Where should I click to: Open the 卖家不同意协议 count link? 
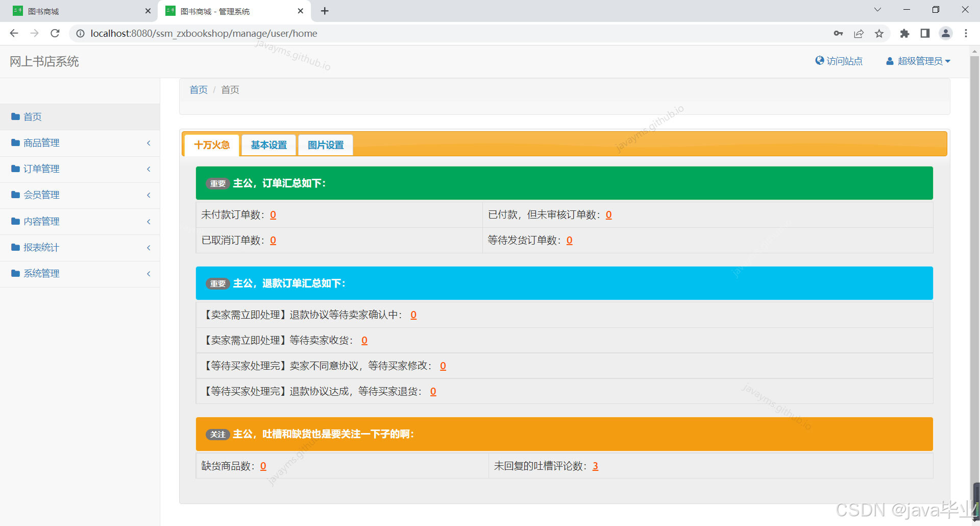point(443,366)
